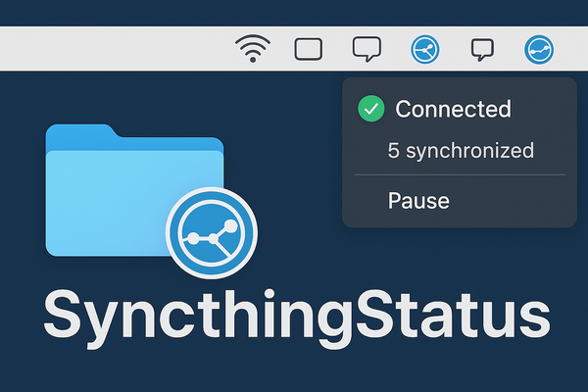Click the rounded rectangle display icon in menu bar

(309, 49)
